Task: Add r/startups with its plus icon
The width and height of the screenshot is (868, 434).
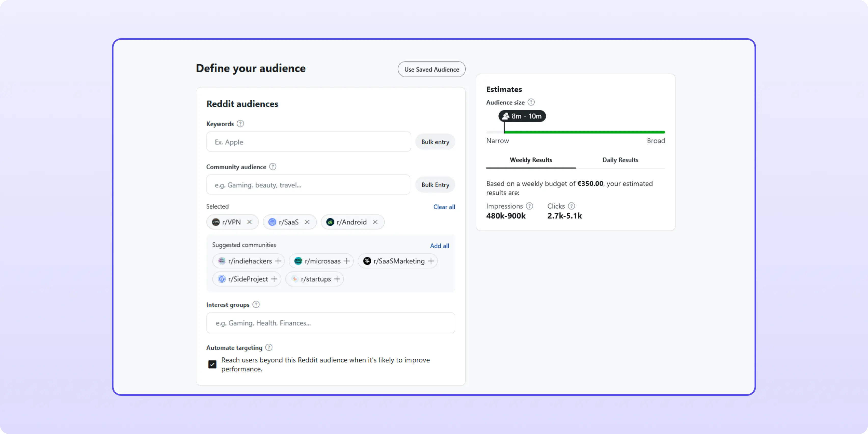Action: coord(337,279)
